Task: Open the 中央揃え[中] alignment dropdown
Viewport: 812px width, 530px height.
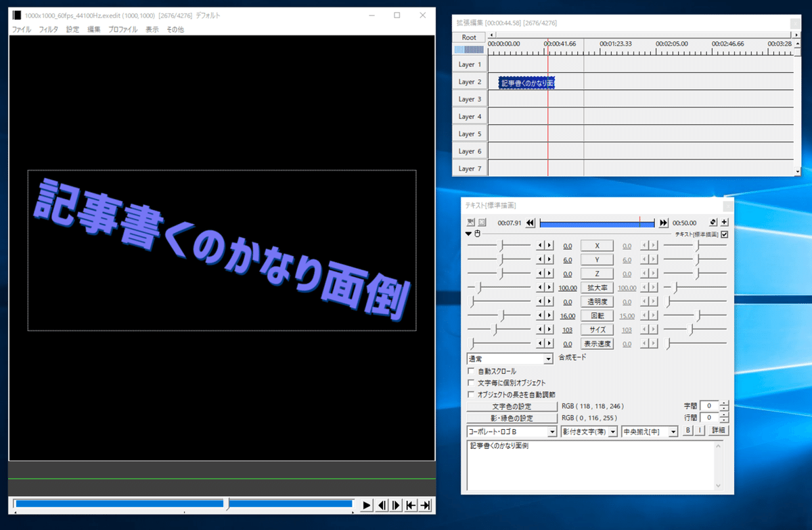Action: [x=650, y=431]
